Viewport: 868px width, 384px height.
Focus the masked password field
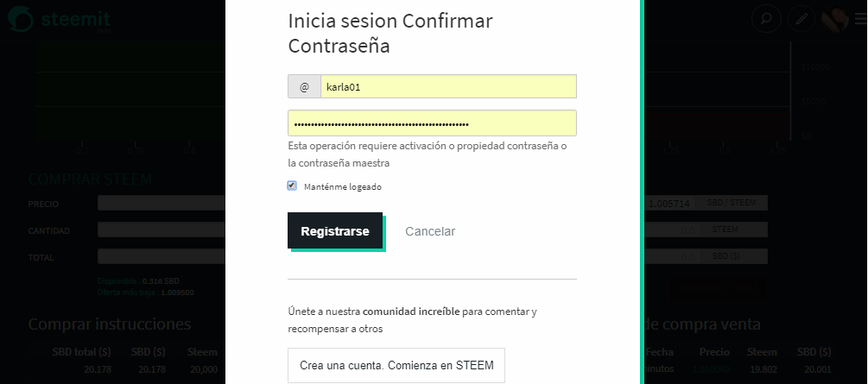pos(433,123)
